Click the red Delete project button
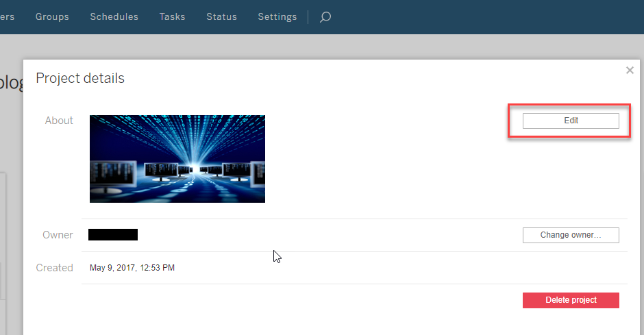This screenshot has width=644, height=335. click(x=571, y=300)
